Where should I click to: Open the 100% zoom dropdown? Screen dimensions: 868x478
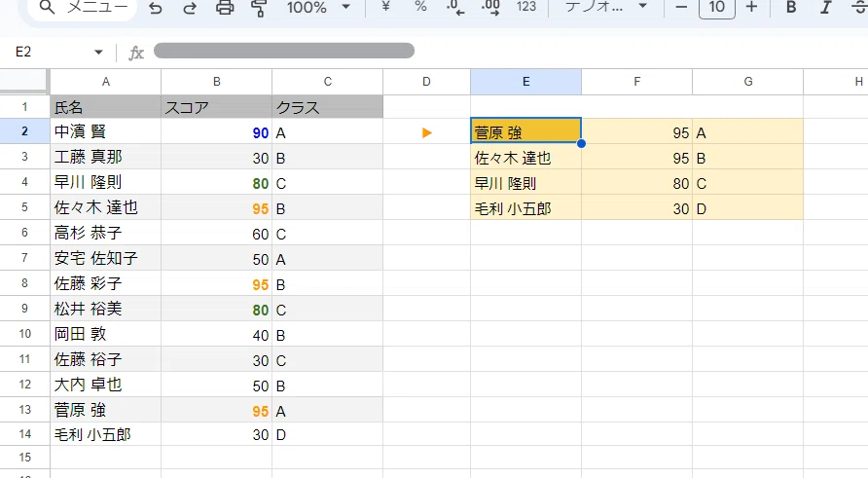(x=319, y=8)
